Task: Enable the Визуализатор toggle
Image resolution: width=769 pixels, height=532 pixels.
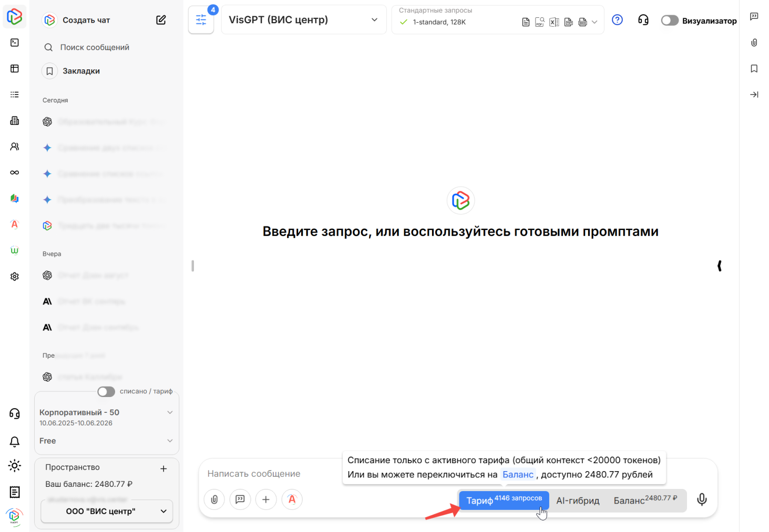Action: [x=670, y=20]
